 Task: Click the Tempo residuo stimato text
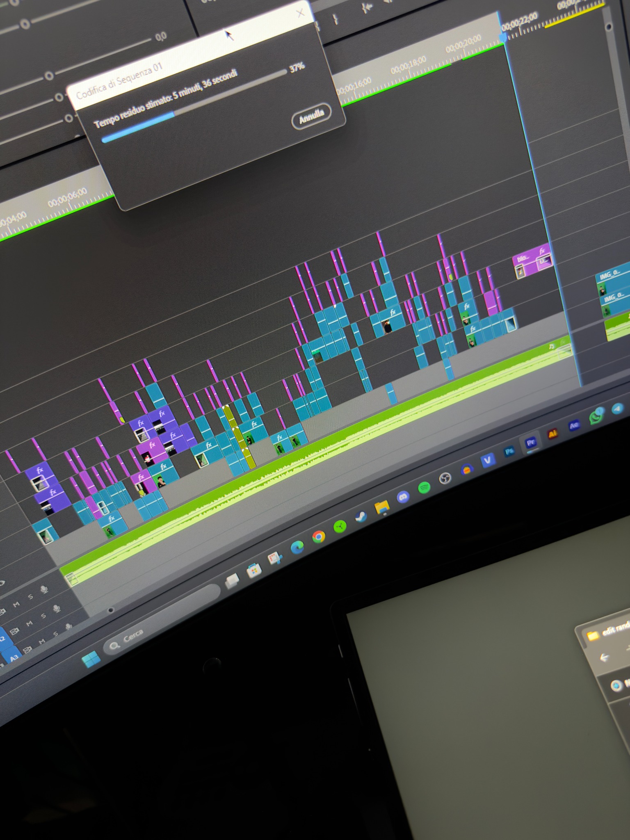166,98
